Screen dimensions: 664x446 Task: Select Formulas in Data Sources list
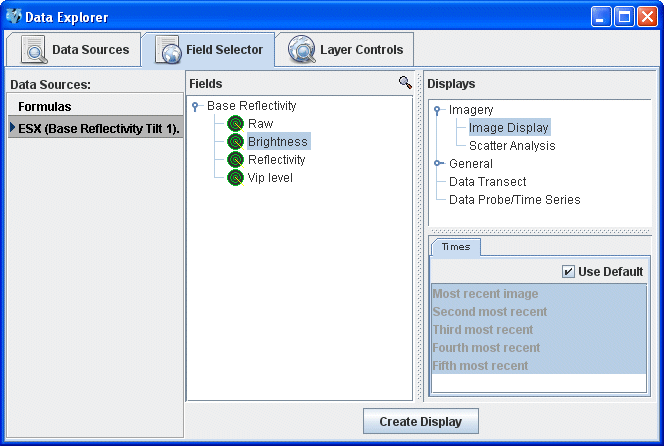(95, 106)
